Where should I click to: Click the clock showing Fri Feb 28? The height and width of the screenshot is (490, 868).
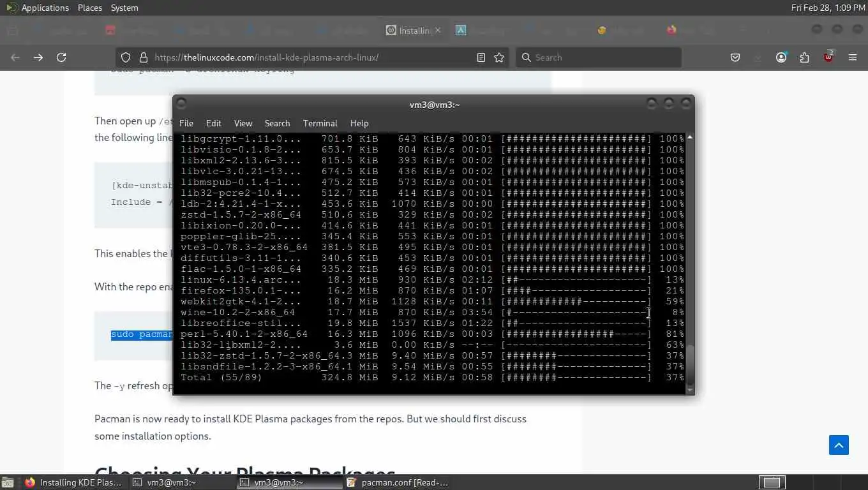[x=828, y=8]
